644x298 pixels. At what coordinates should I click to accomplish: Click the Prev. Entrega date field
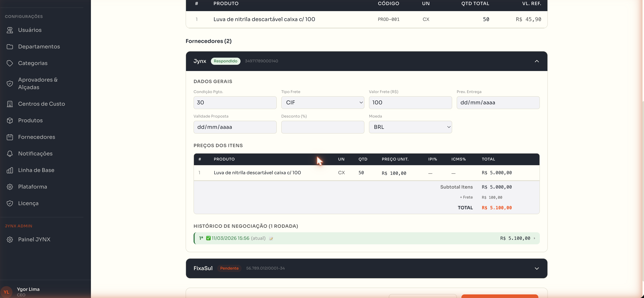tap(498, 103)
